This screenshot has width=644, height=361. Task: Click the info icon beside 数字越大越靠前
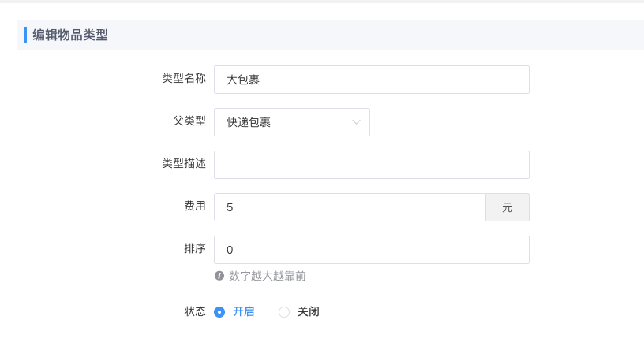(x=219, y=276)
